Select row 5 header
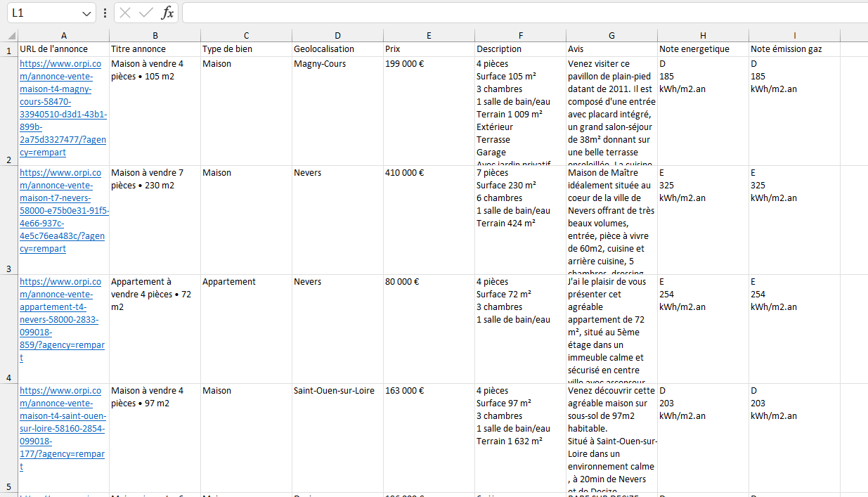 9,438
